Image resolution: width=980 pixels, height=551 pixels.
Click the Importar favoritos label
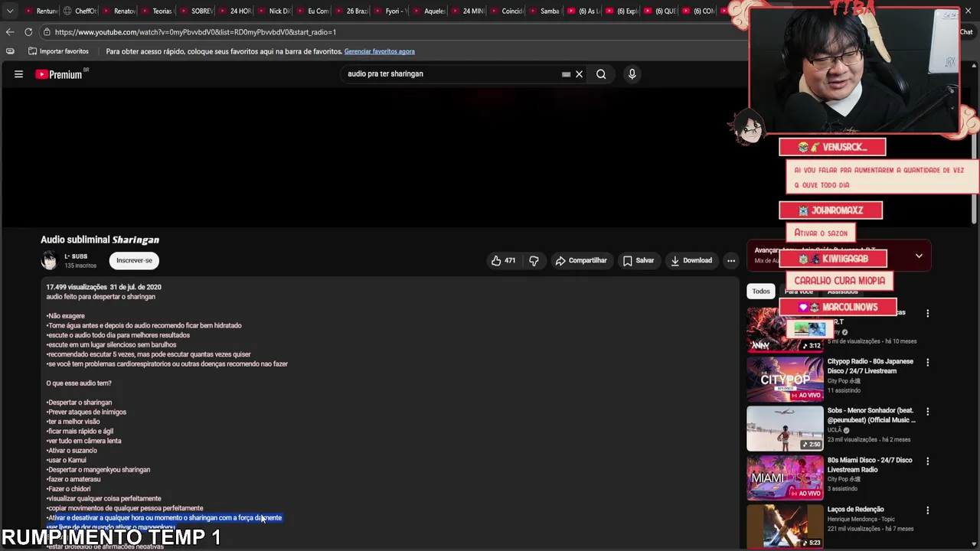pyautogui.click(x=64, y=51)
